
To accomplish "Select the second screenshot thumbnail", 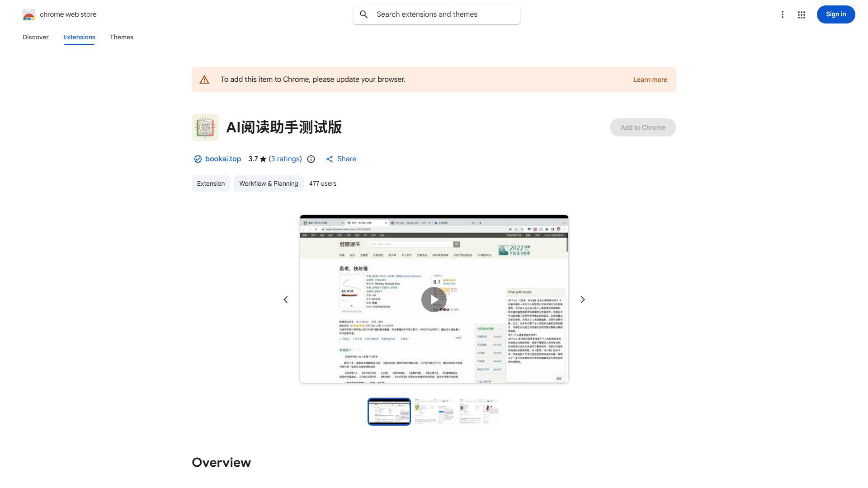I will (434, 411).
